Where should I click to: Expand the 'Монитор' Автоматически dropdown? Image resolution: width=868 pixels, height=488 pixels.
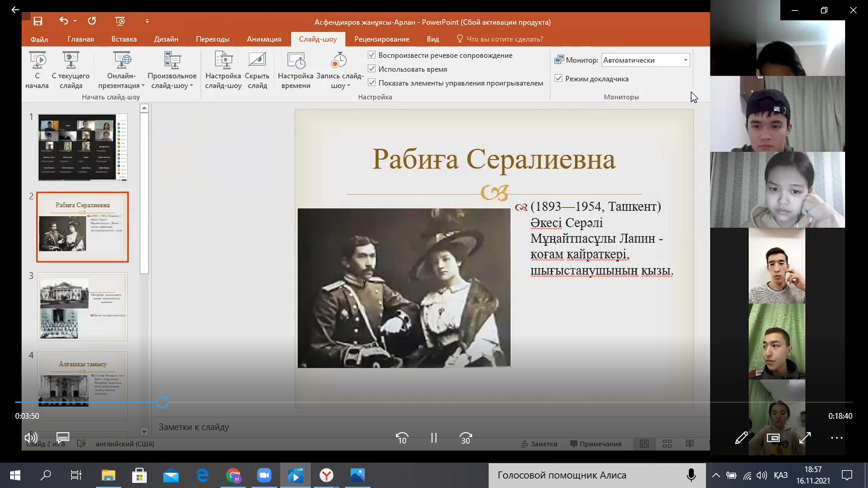685,60
